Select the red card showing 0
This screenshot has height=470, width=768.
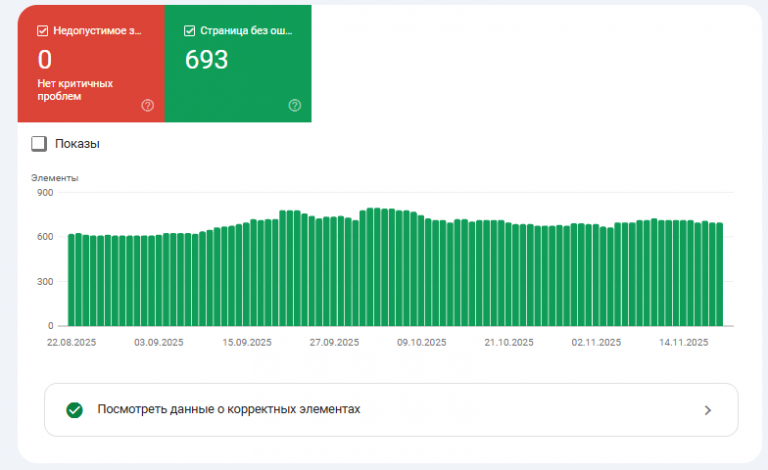91,64
